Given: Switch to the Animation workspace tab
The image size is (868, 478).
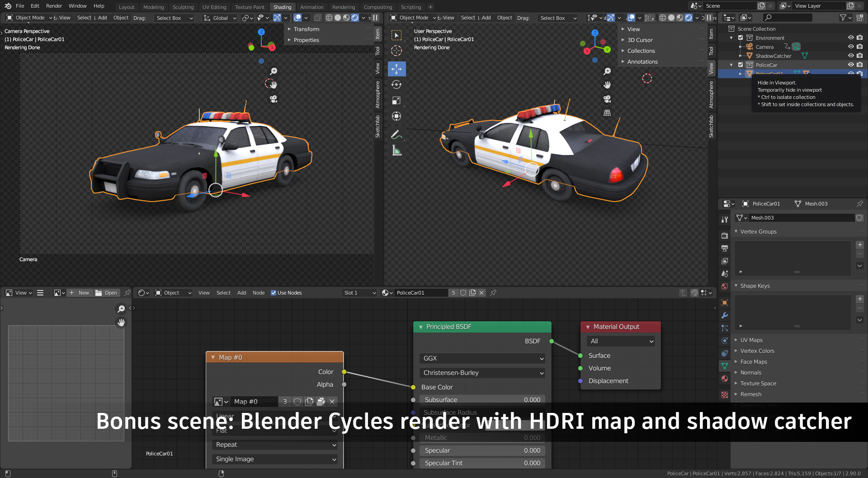Looking at the screenshot, I should (312, 7).
